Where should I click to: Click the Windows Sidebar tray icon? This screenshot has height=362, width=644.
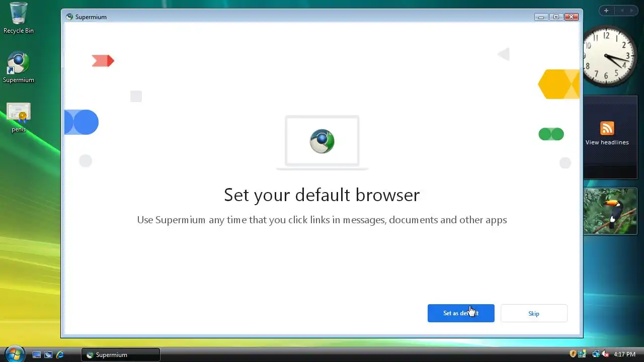point(582,354)
